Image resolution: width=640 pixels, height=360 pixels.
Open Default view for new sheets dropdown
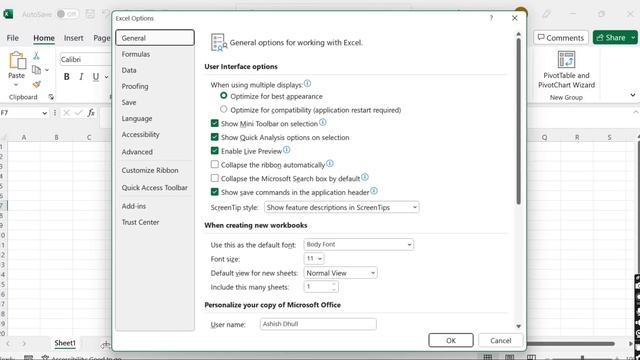(x=340, y=273)
